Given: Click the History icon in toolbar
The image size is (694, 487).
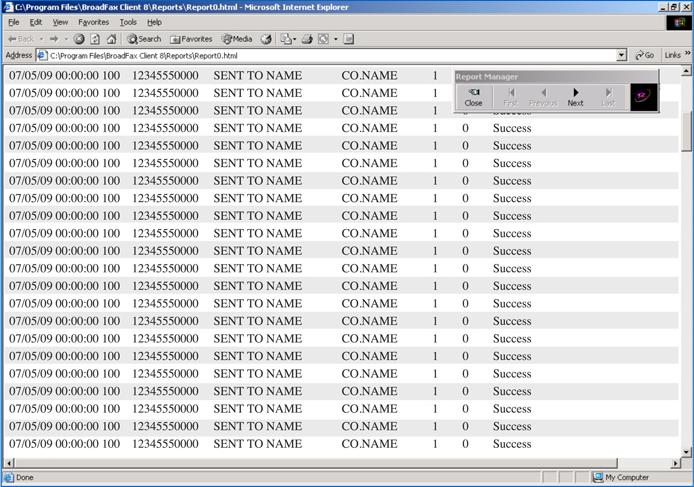Looking at the screenshot, I should (x=266, y=39).
